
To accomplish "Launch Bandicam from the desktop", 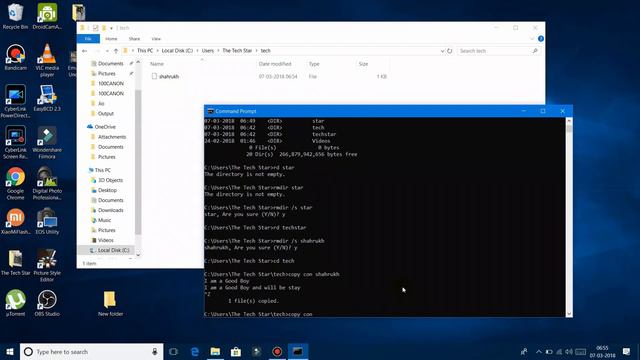I will coord(15,58).
